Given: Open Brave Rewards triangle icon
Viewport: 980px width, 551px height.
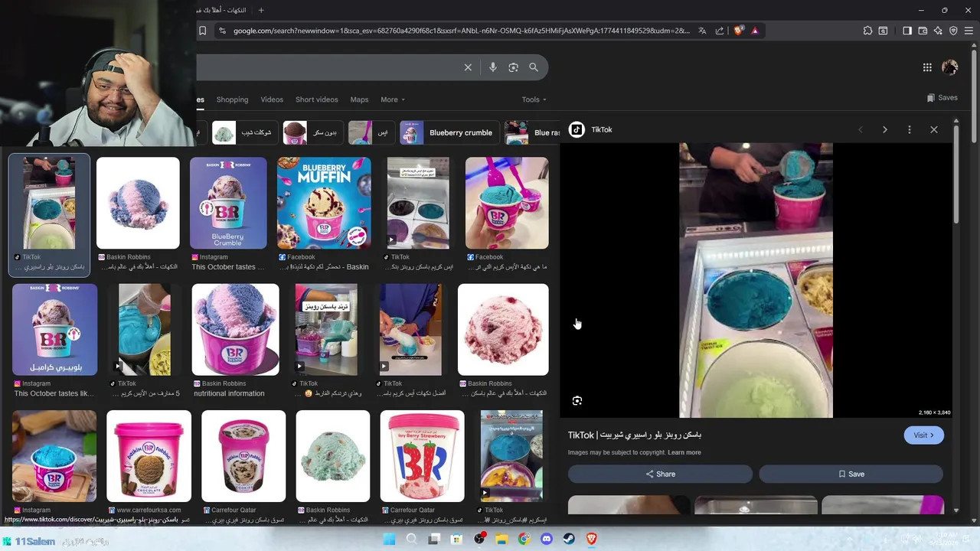Looking at the screenshot, I should [x=755, y=31].
